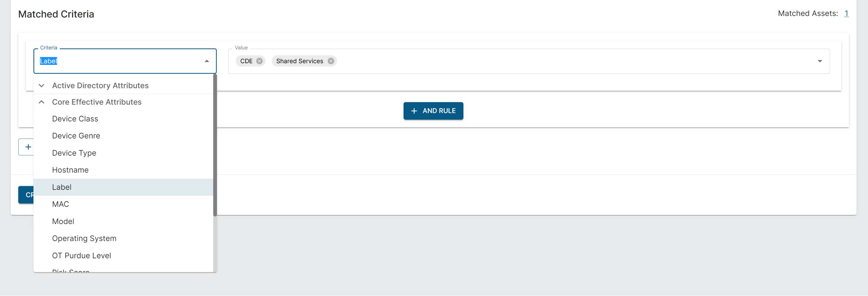The height and width of the screenshot is (296, 868).
Task: Open the Matched Assets count link
Action: [848, 14]
